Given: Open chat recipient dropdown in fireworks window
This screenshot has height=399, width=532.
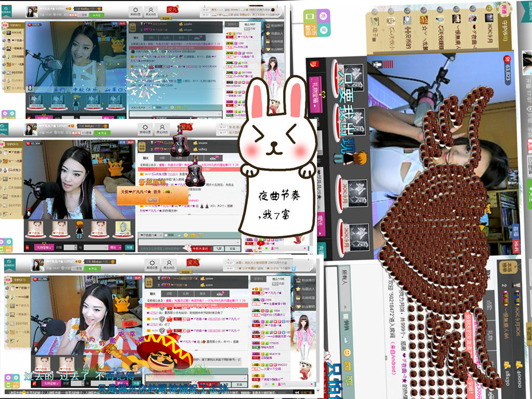Looking at the screenshot, I should [x=140, y=107].
